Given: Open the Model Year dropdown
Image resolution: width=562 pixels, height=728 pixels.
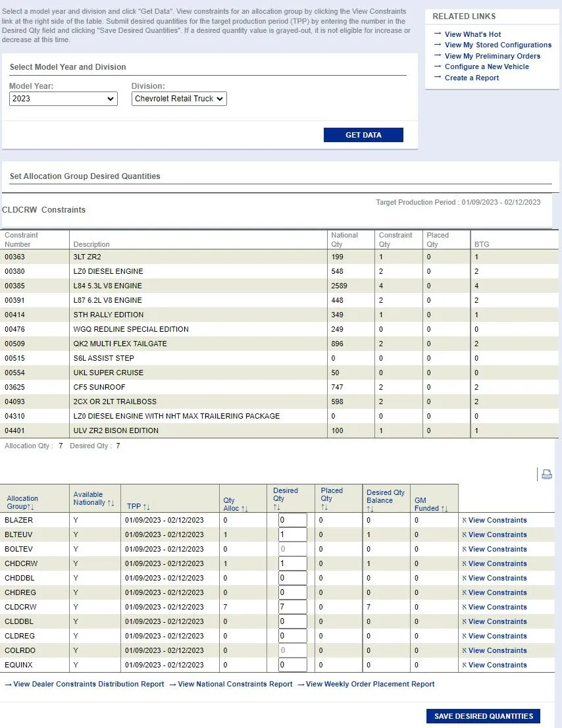Looking at the screenshot, I should click(x=63, y=99).
